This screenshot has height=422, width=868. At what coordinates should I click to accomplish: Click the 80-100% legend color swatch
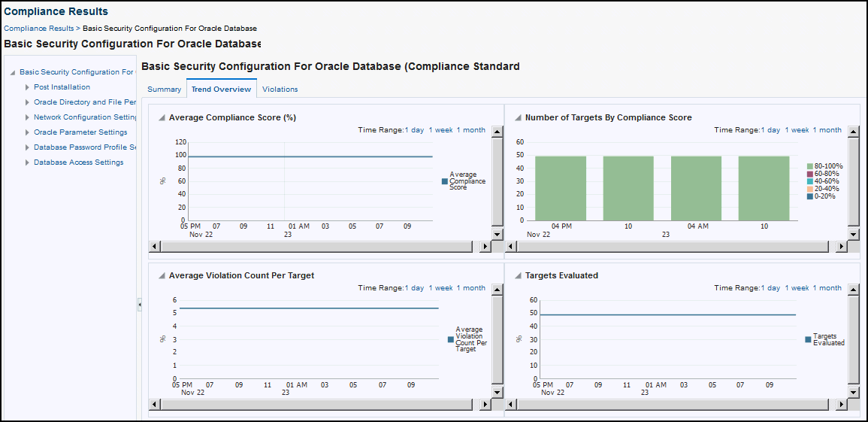[x=810, y=166]
